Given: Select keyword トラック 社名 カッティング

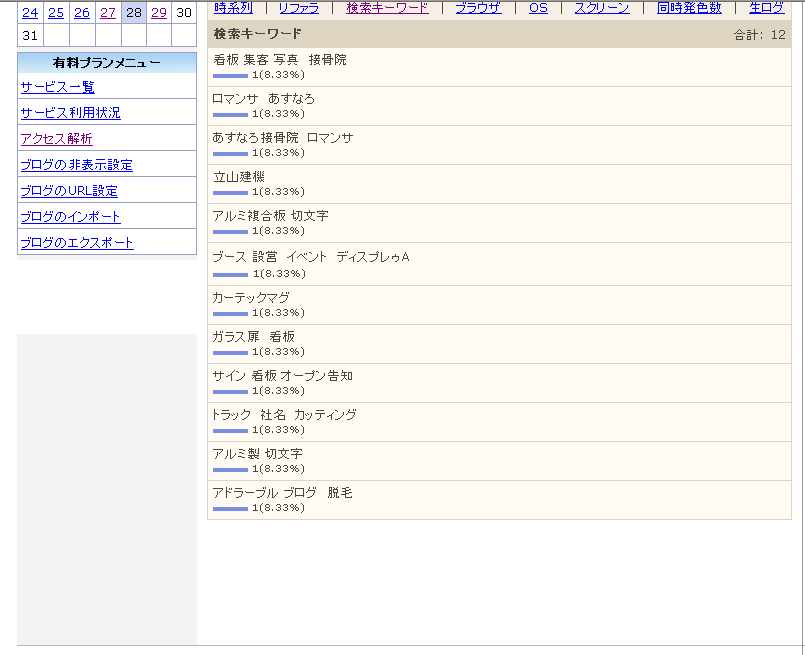Looking at the screenshot, I should coord(284,415).
